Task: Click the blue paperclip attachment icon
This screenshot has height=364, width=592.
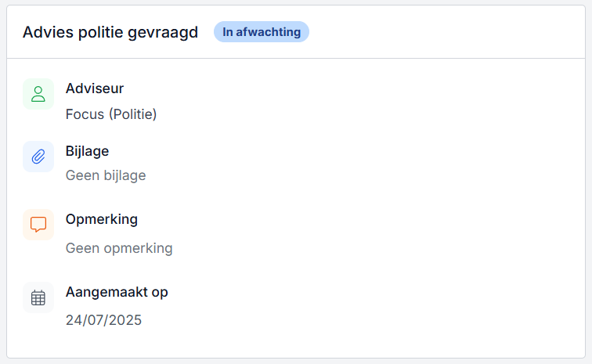Action: (x=38, y=157)
